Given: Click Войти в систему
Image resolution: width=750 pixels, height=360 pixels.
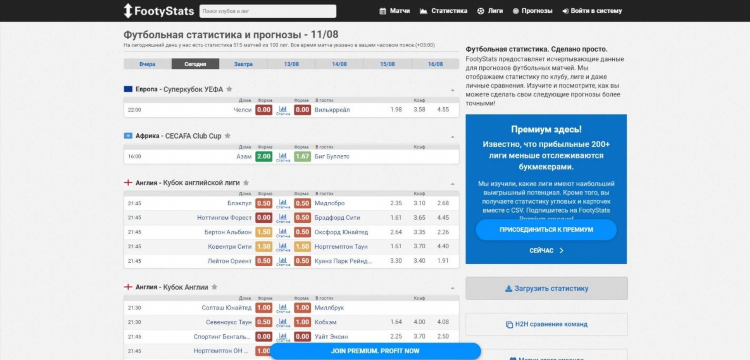Looking at the screenshot, I should [x=592, y=11].
